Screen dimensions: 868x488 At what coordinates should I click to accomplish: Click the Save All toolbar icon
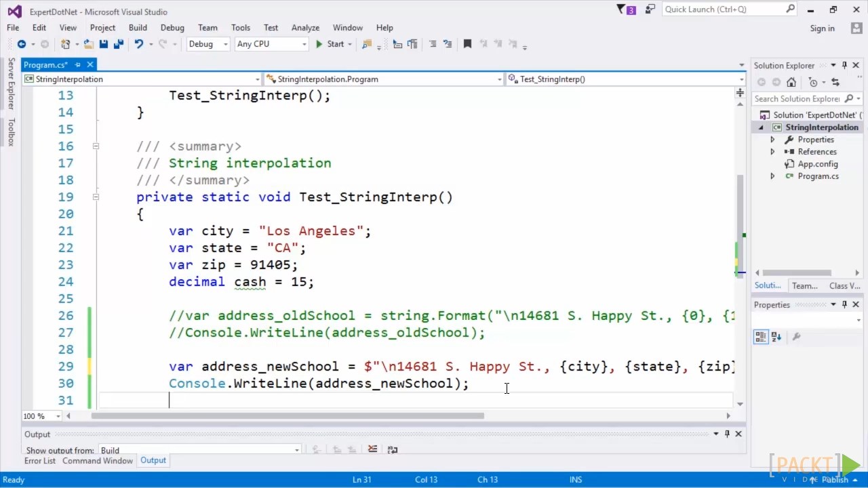[x=119, y=44]
